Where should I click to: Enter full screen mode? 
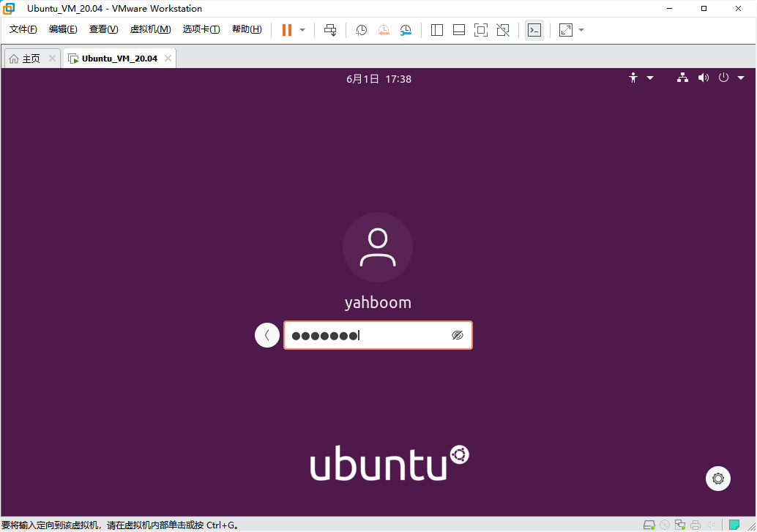481,30
